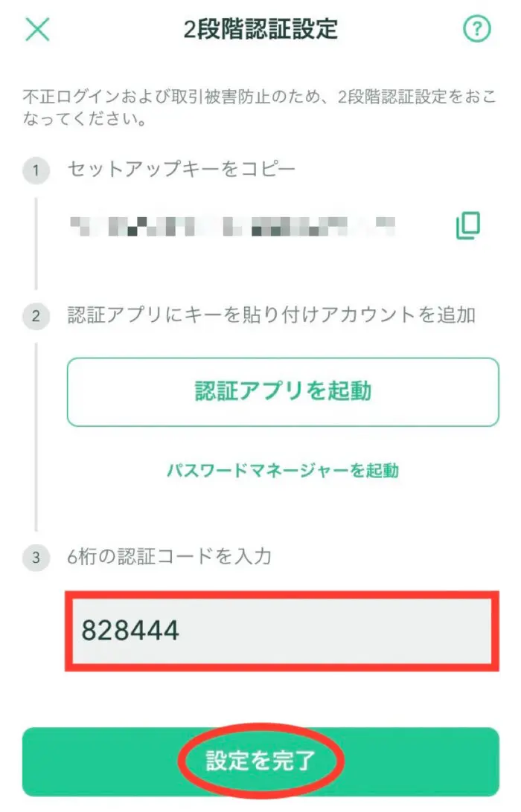521x812 pixels.
Task: Tap the セットアップキーをコピー step label
Action: 182,170
